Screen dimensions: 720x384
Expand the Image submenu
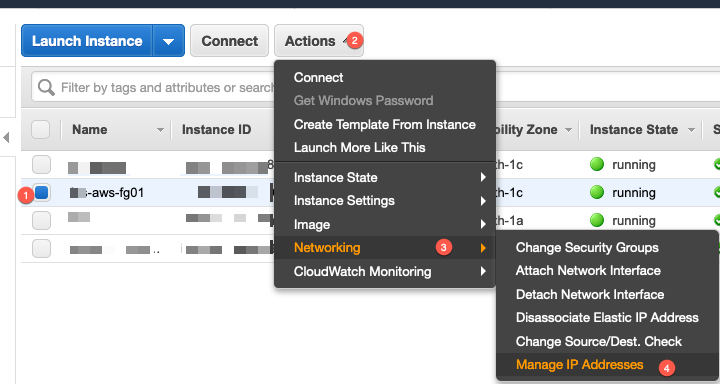385,225
